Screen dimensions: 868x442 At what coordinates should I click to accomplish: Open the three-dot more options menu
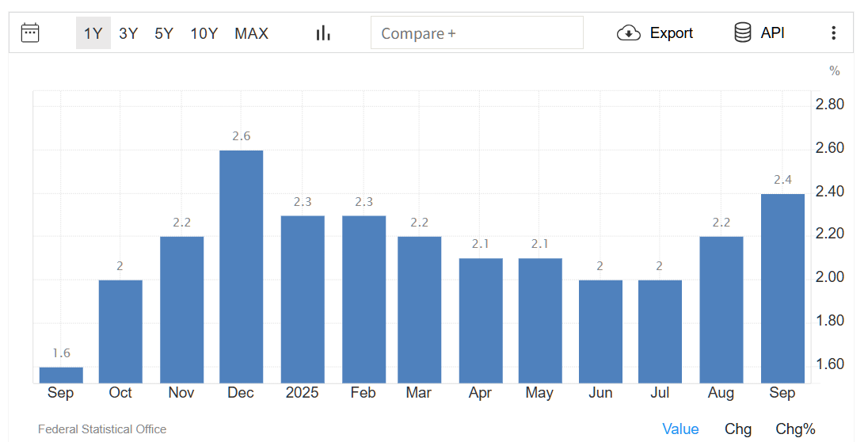(833, 32)
